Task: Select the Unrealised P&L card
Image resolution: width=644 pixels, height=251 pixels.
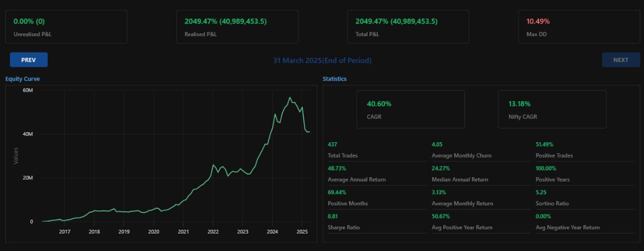Action: pyautogui.click(x=66, y=27)
